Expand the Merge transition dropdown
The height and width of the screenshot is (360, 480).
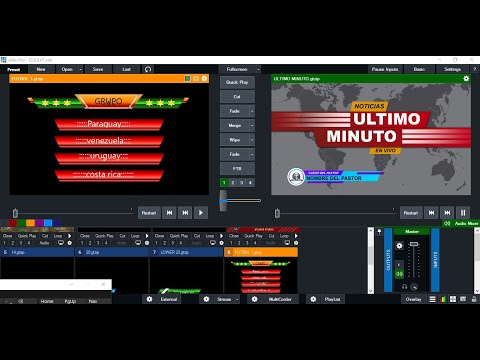252,125
